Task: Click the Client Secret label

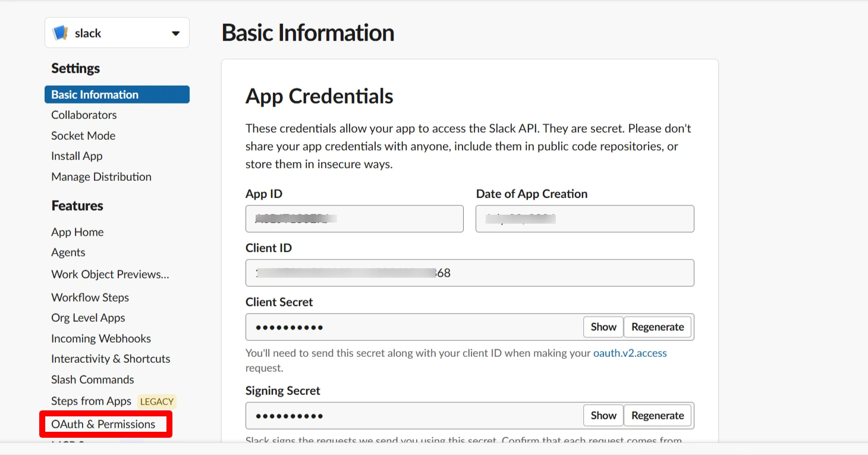Action: (x=279, y=302)
